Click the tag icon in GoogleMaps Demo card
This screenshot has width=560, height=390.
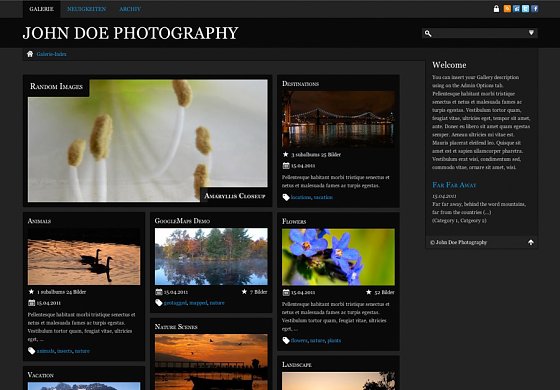(159, 303)
